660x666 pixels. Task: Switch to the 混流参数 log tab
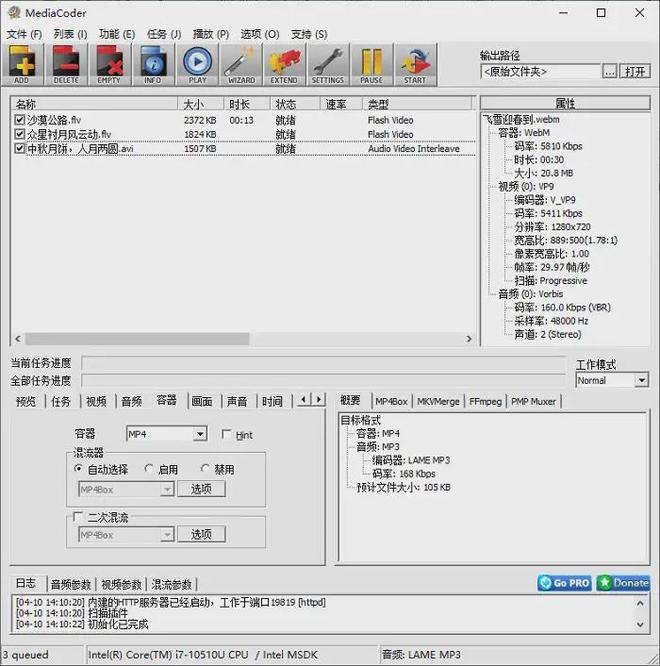172,585
